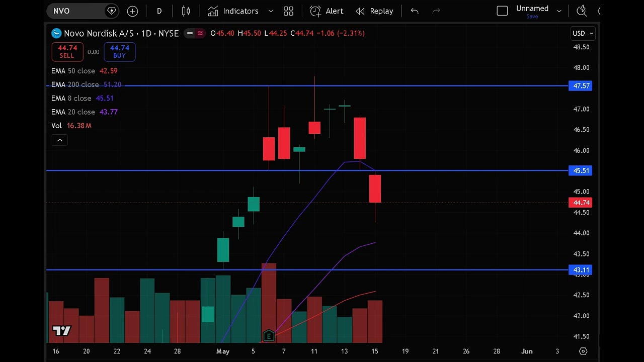The width and height of the screenshot is (644, 362).
Task: Click the red 44.74 current price label
Action: [x=581, y=203]
